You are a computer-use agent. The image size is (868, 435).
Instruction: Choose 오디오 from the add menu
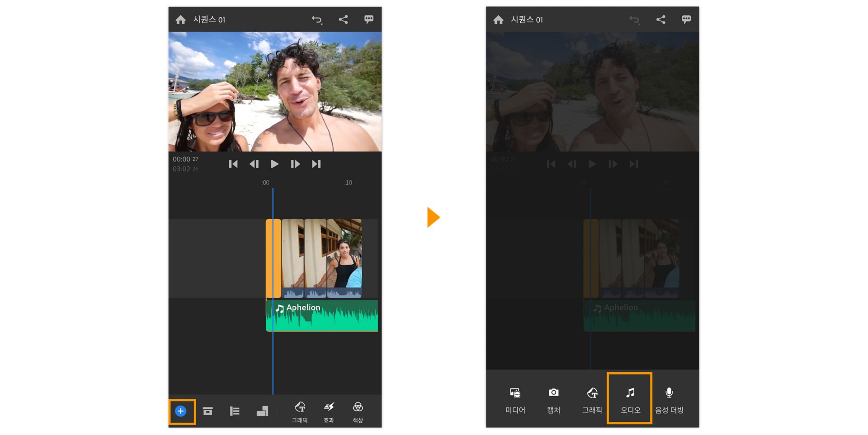pos(630,400)
